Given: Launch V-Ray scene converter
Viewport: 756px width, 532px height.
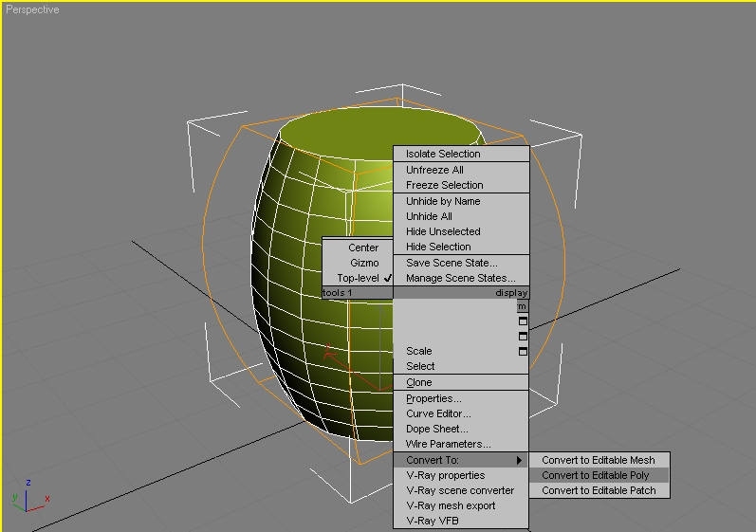Looking at the screenshot, I should [461, 490].
